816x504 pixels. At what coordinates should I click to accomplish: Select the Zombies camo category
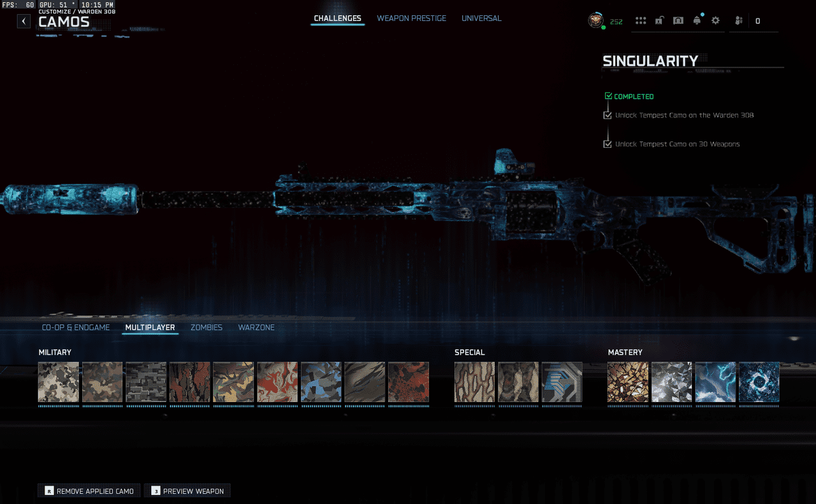pyautogui.click(x=207, y=328)
